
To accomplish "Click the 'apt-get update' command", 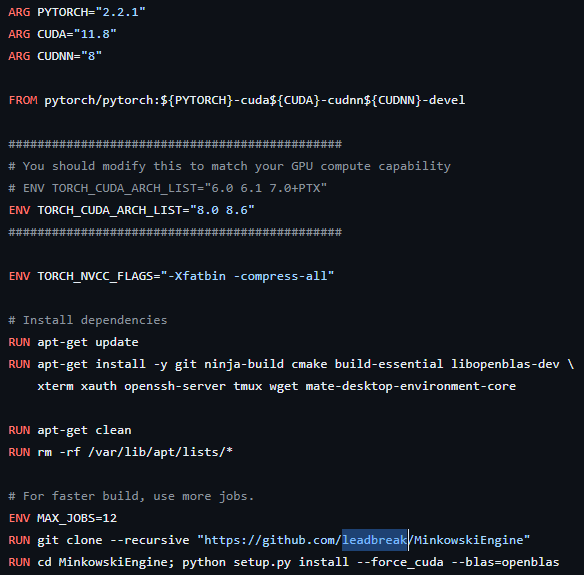I will pyautogui.click(x=88, y=342).
